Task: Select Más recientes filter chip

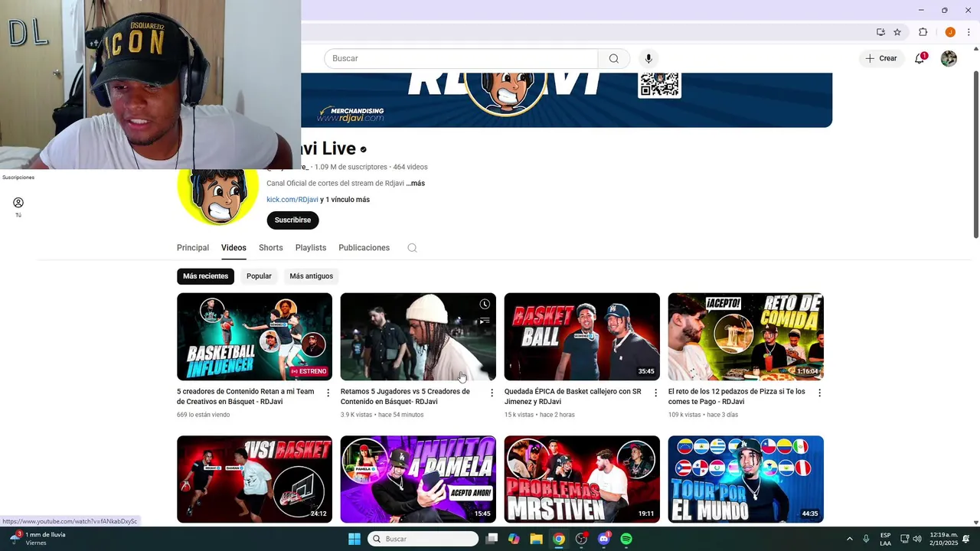Action: point(205,276)
